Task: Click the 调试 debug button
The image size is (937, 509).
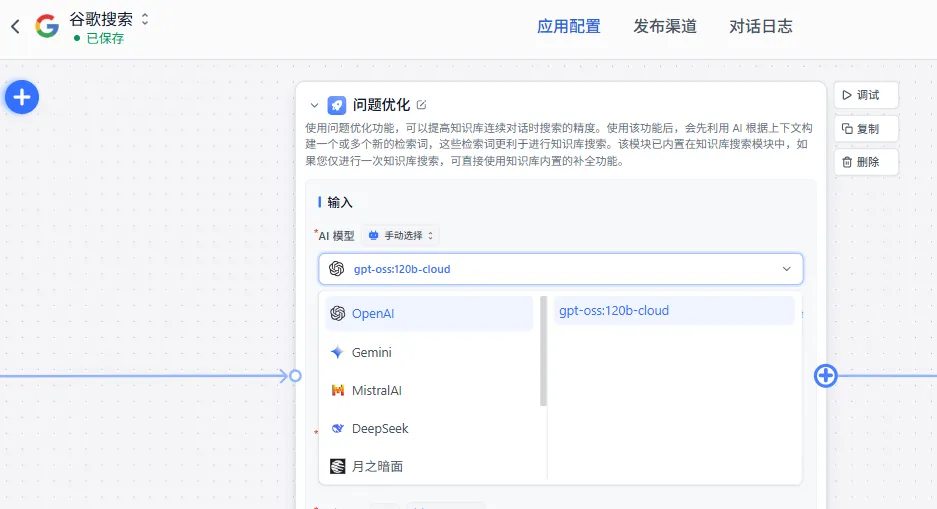Action: click(865, 95)
